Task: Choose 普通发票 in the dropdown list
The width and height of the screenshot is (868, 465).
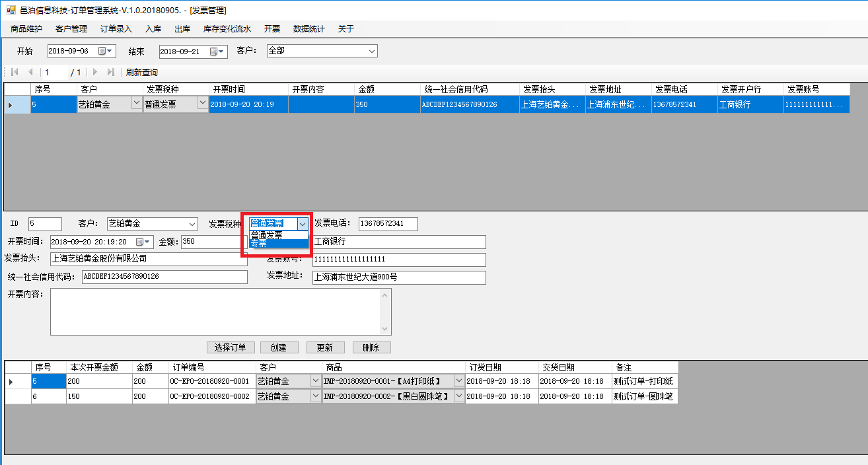Action: click(278, 235)
